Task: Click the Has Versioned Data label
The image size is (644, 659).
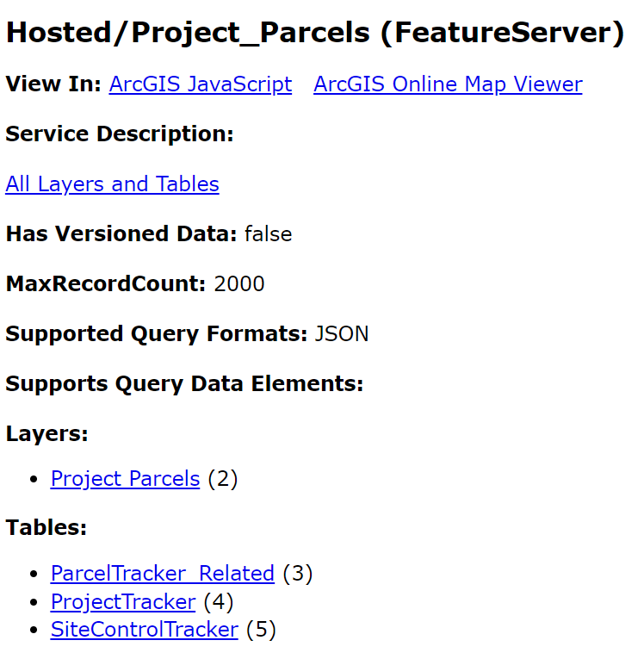Action: pyautogui.click(x=121, y=234)
